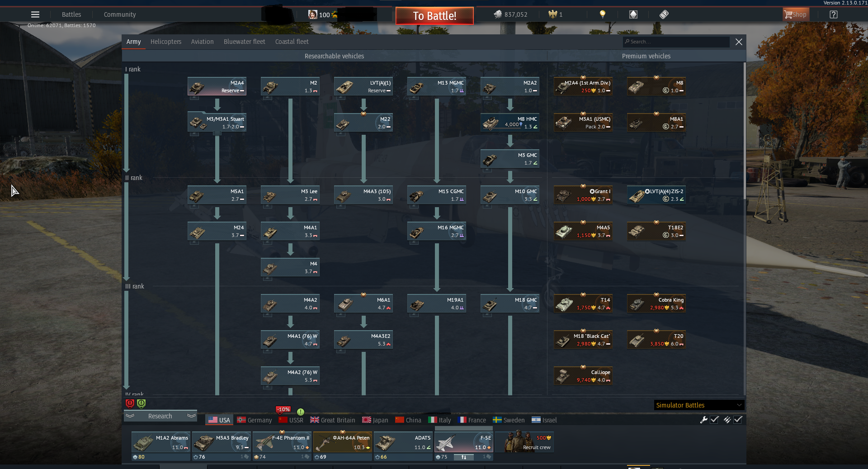Viewport: 868px width, 469px height.
Task: Click the green shield notification icon
Action: (x=142, y=403)
